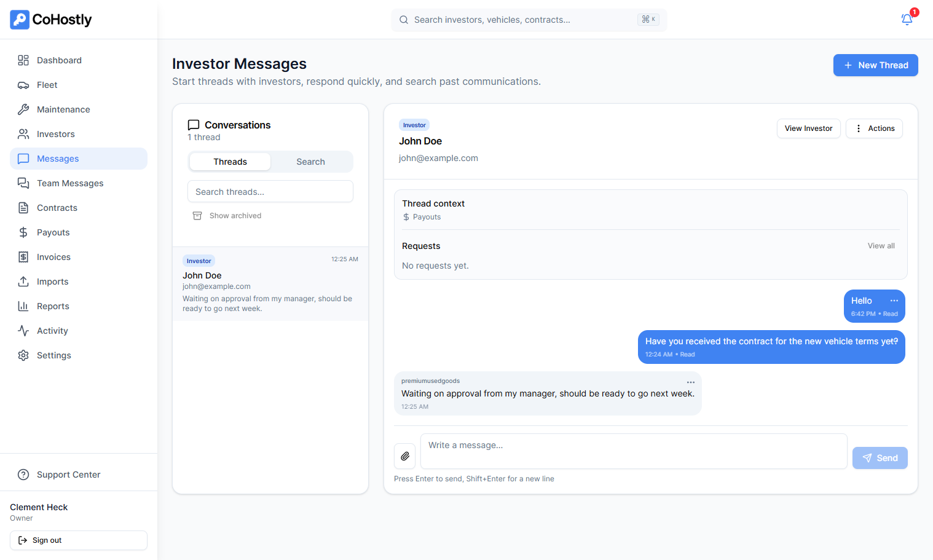This screenshot has height=560, width=933.
Task: Switch to the Search tab
Action: [x=310, y=161]
